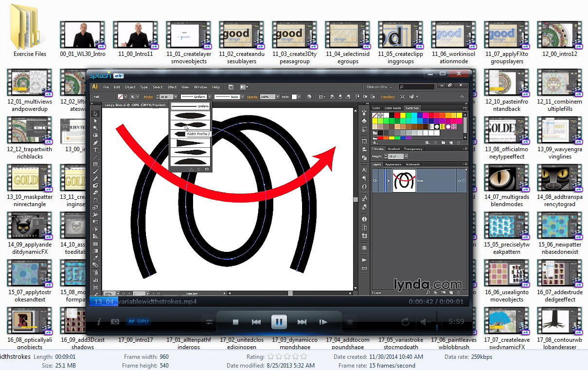Open the One-on-One workspace switcher
This screenshot has width=588, height=370.
point(380,87)
